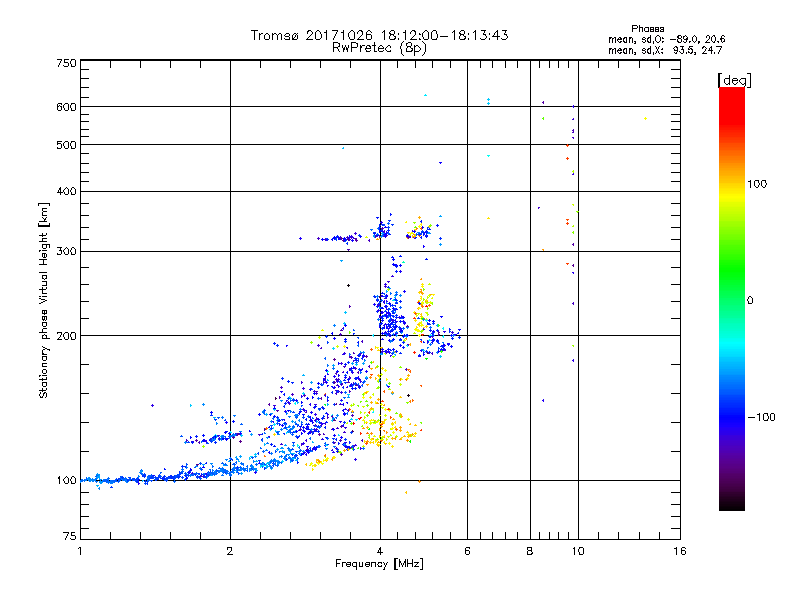Screen dimensions: 800x600
Task: Click the colorbar tick label '0'
Action: (750, 300)
